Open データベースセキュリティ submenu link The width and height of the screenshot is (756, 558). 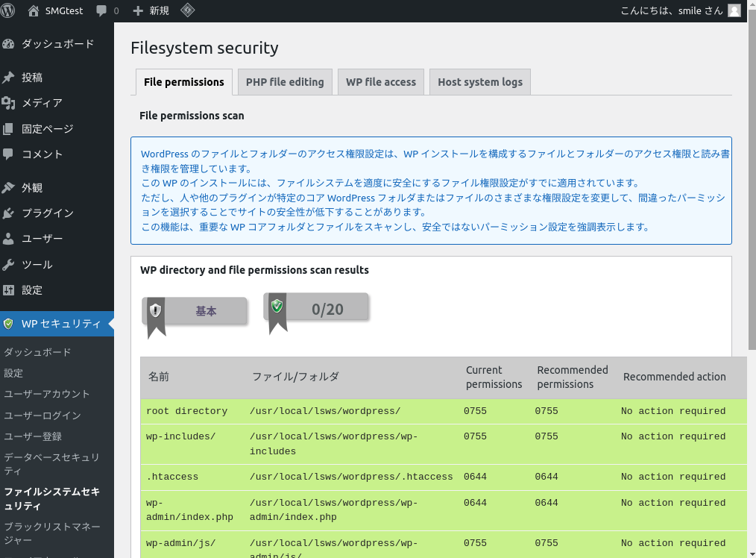52,464
